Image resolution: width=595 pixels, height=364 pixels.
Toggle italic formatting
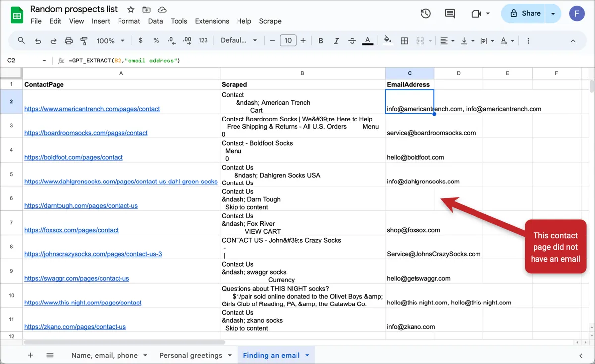coord(336,41)
